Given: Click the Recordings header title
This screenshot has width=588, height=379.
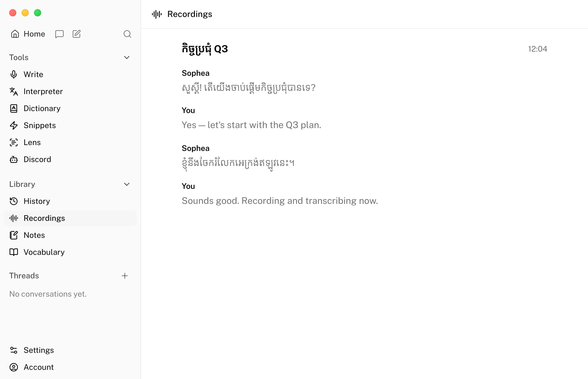Looking at the screenshot, I should coord(190,14).
